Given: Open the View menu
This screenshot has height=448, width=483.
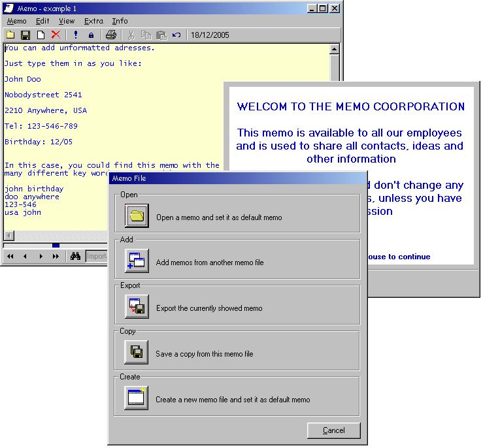Looking at the screenshot, I should point(67,21).
